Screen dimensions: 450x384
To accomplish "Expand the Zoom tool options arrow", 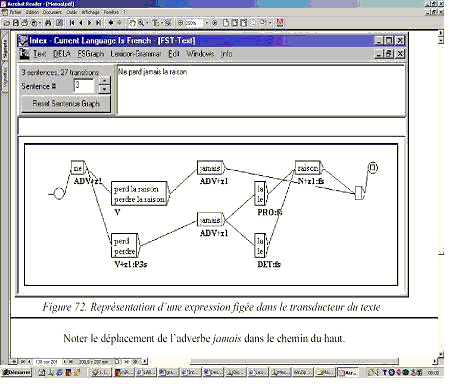I will [147, 23].
